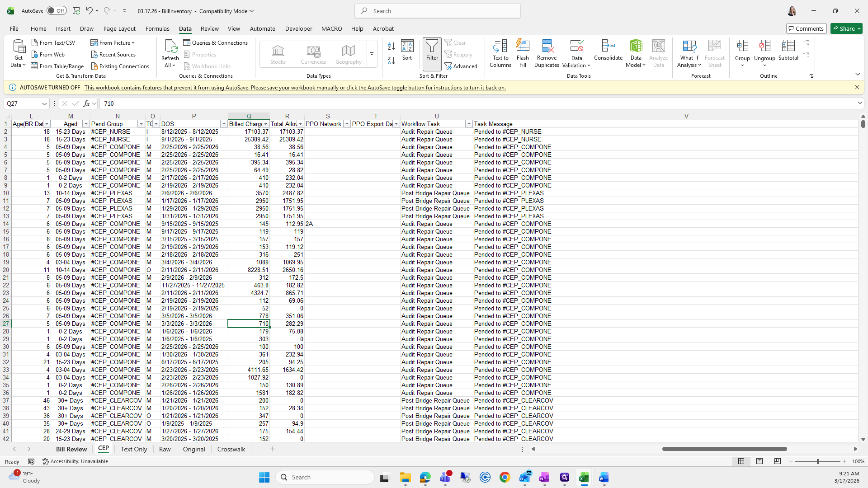Open the Formulas ribbon tab
The image size is (868, 488).
tap(157, 28)
